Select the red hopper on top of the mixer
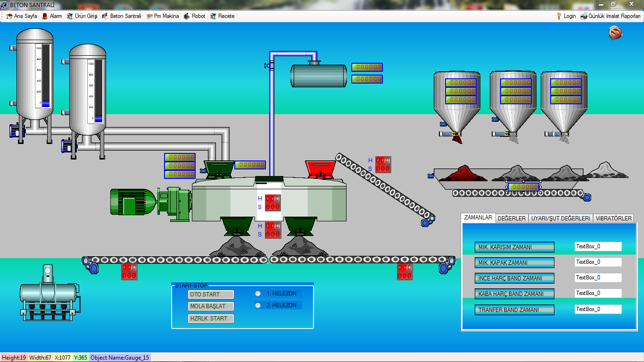Screen dimensions: 644x362 point(321,169)
